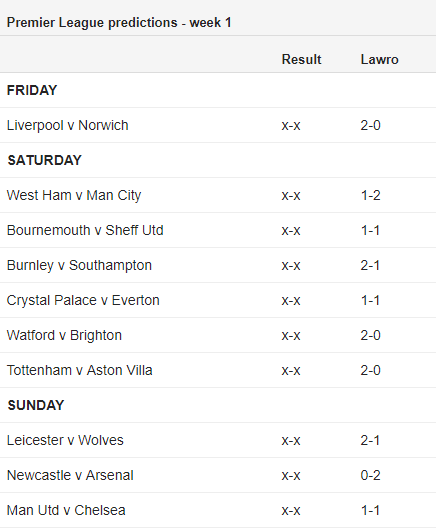Click Bournemouth v Sheff Utd fixture text
Screen dimensions: 436x528
tap(85, 231)
